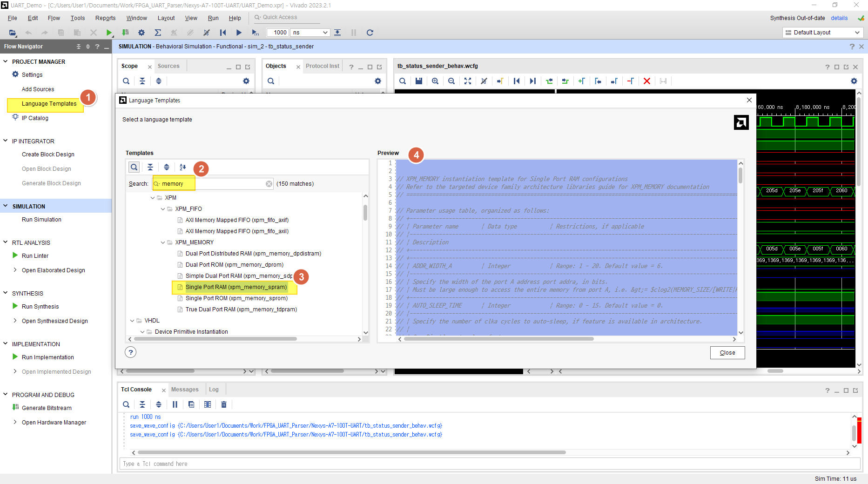Collapse all templates in the tree
This screenshot has width=868, height=484.
(x=150, y=167)
